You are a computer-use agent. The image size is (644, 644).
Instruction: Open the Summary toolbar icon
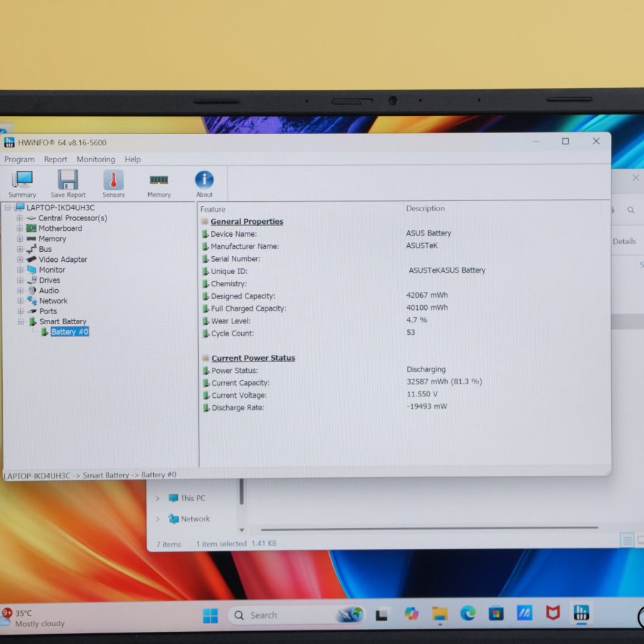pos(22,184)
